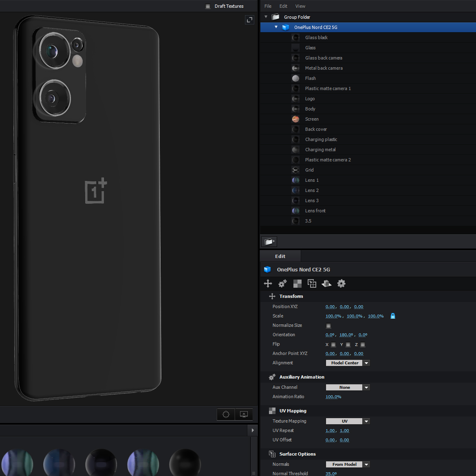Click the Orientation Y 180.0° value

(346, 335)
